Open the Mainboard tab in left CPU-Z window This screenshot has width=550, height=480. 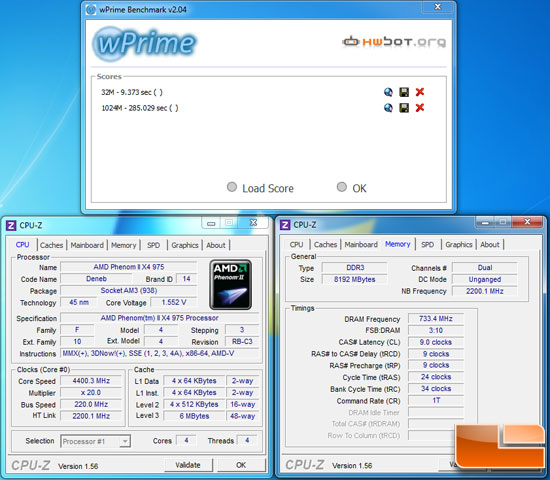[x=87, y=245]
